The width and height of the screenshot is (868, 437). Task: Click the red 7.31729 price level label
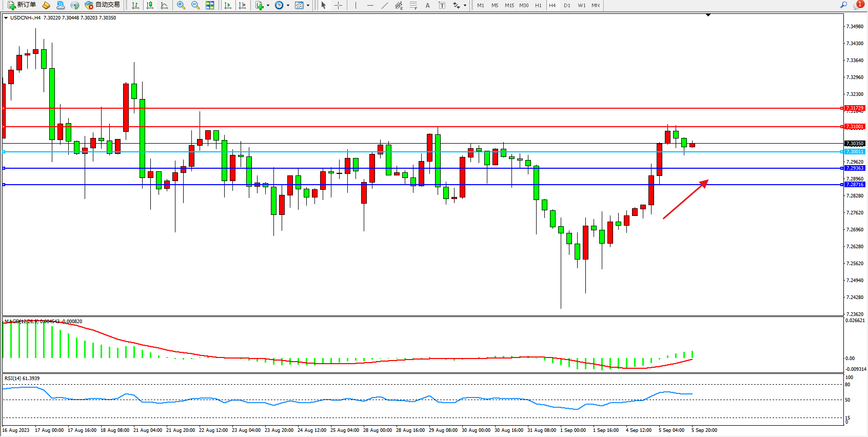tap(855, 108)
